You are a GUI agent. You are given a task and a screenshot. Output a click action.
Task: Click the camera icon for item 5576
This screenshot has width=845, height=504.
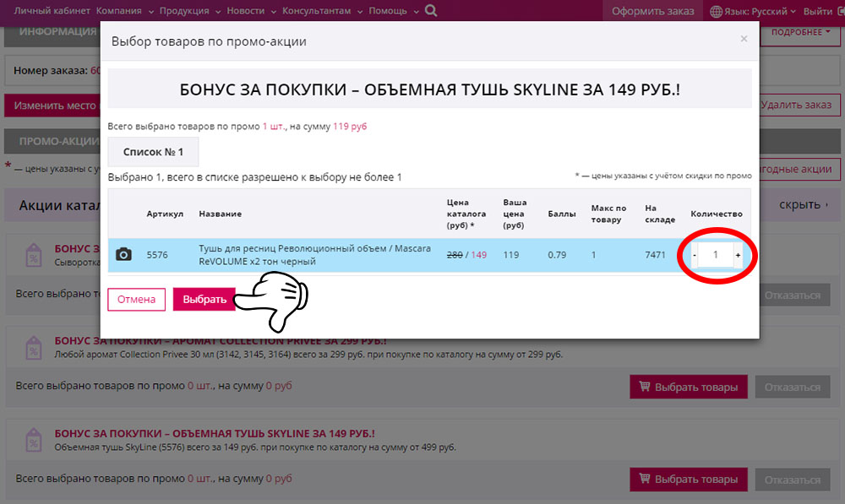coord(123,254)
